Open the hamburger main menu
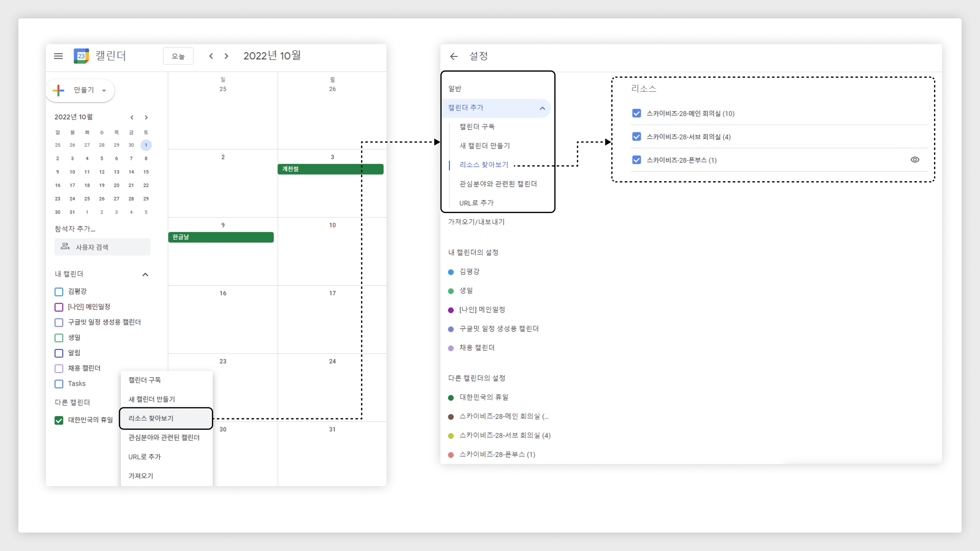980x551 pixels. [58, 56]
